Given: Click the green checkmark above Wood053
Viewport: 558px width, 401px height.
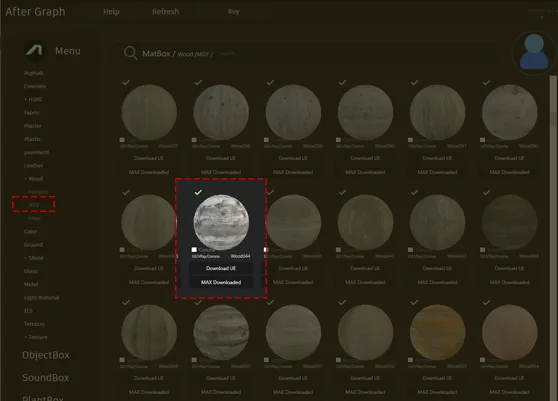Looking at the screenshot, I should click(414, 302).
